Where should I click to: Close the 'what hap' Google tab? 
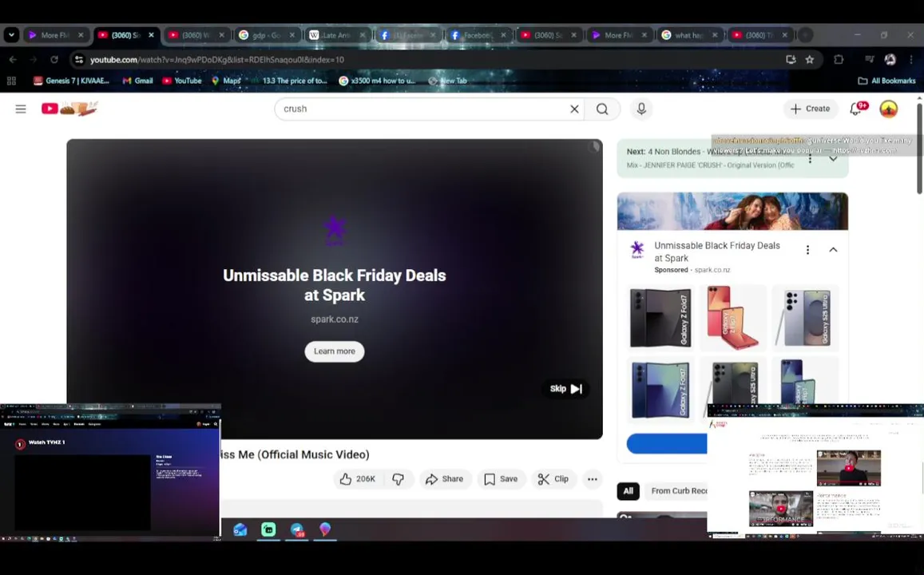[714, 35]
